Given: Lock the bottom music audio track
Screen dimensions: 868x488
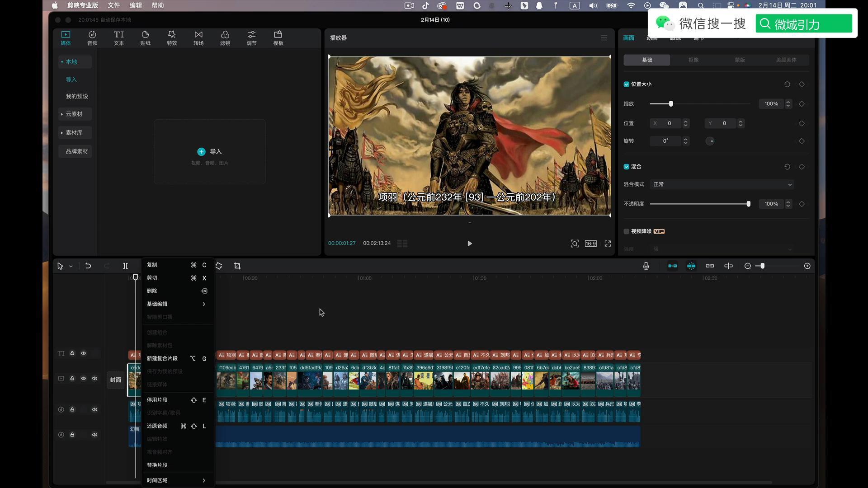Looking at the screenshot, I should [72, 435].
